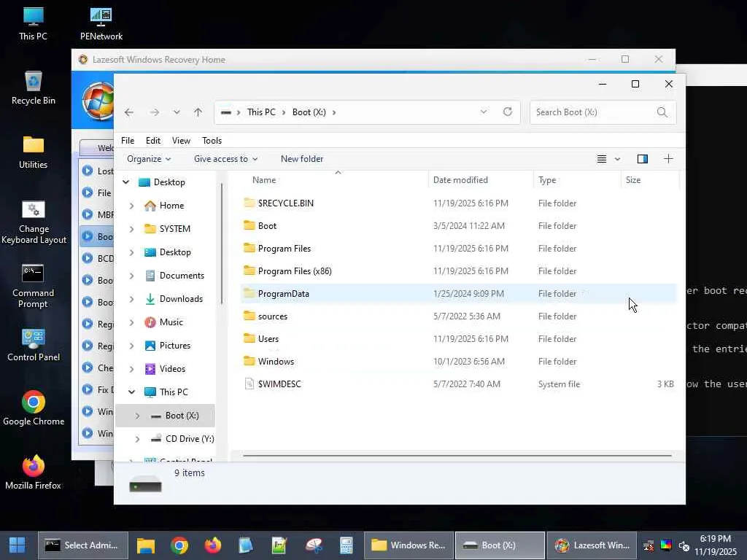Select the Boot folder row

pos(458,226)
